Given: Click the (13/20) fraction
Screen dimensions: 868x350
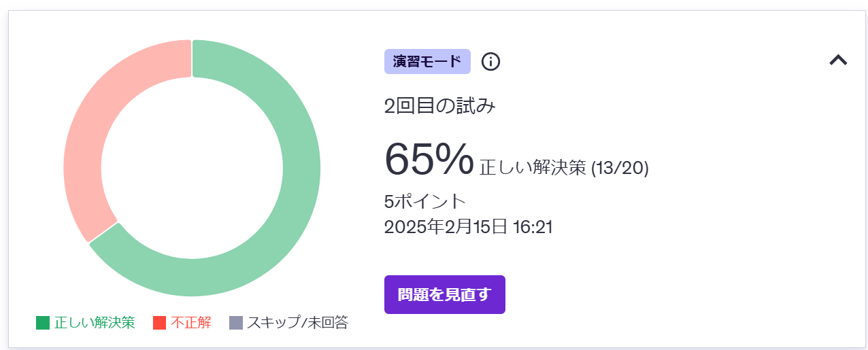Looking at the screenshot, I should point(620,168).
